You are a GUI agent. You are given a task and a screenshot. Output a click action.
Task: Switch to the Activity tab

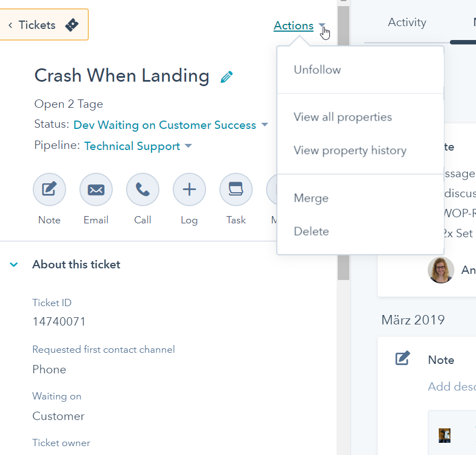click(407, 23)
